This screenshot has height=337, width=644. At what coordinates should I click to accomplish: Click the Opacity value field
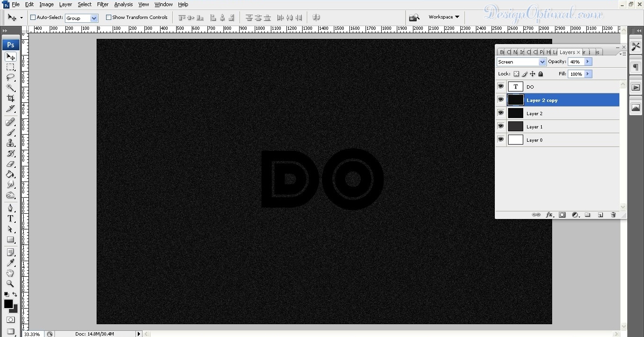(576, 62)
